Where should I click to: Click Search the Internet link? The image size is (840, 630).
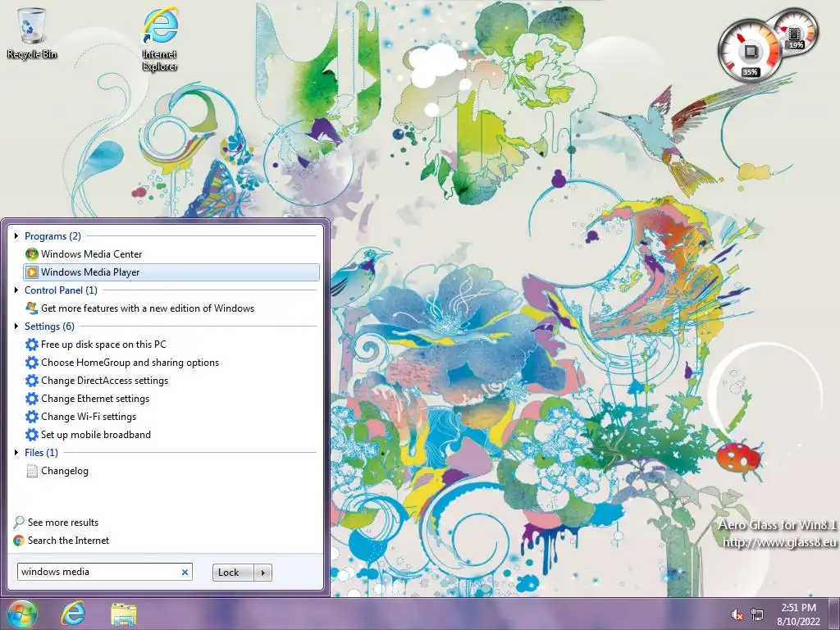tap(61, 541)
